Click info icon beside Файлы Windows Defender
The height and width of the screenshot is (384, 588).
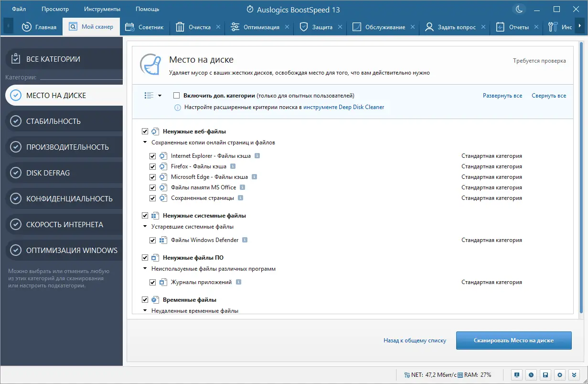[x=244, y=240]
